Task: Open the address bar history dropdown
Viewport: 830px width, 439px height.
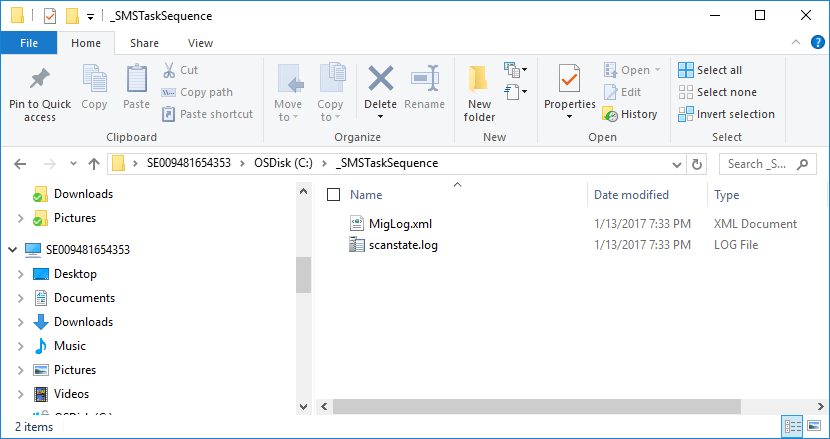Action: [676, 165]
